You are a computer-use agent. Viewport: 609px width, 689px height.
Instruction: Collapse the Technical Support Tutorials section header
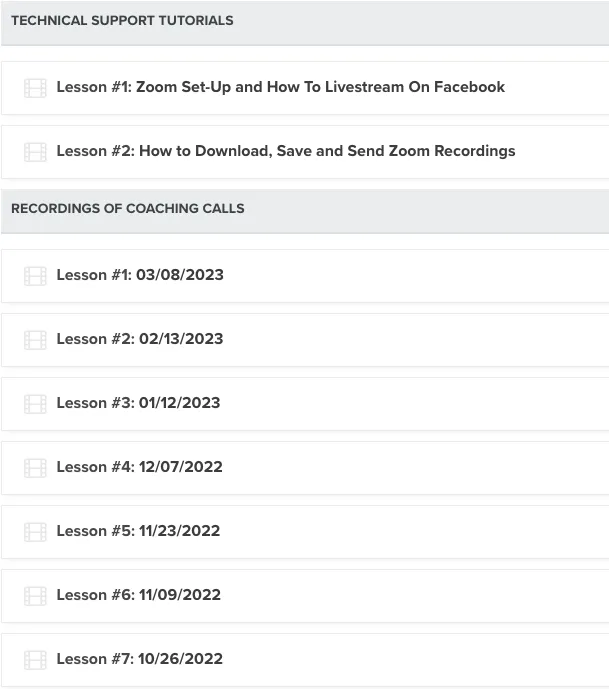point(122,21)
